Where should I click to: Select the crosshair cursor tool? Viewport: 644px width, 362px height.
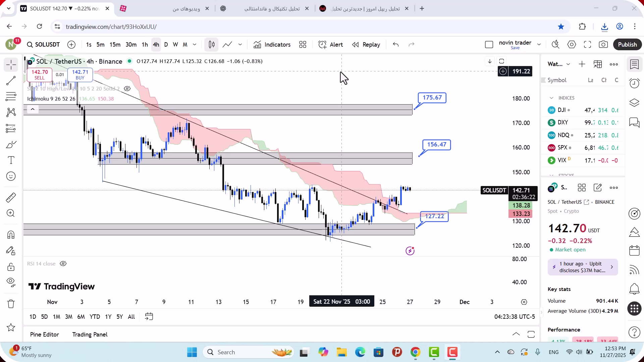point(11,65)
